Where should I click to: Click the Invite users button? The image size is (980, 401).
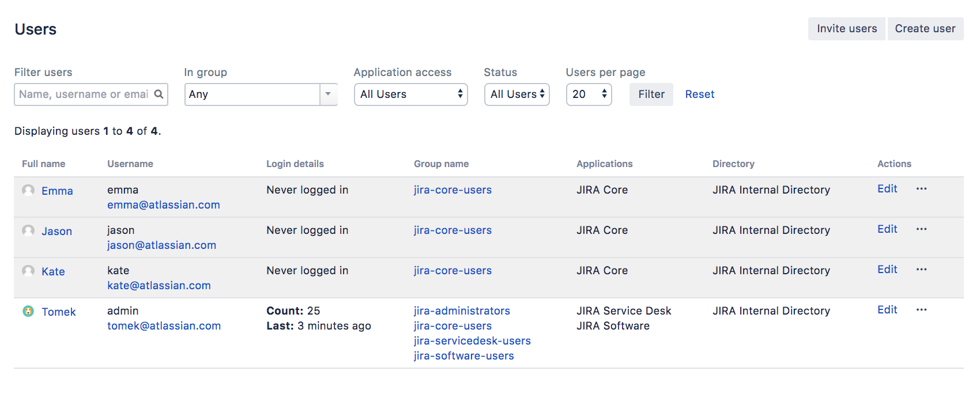click(846, 29)
